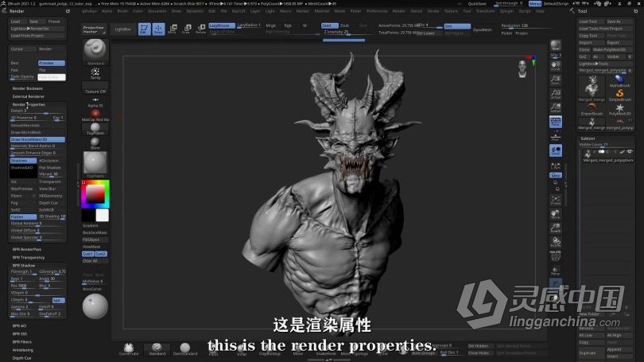Click the camera view head thumbnail
The height and width of the screenshot is (362, 644).
coord(522,68)
